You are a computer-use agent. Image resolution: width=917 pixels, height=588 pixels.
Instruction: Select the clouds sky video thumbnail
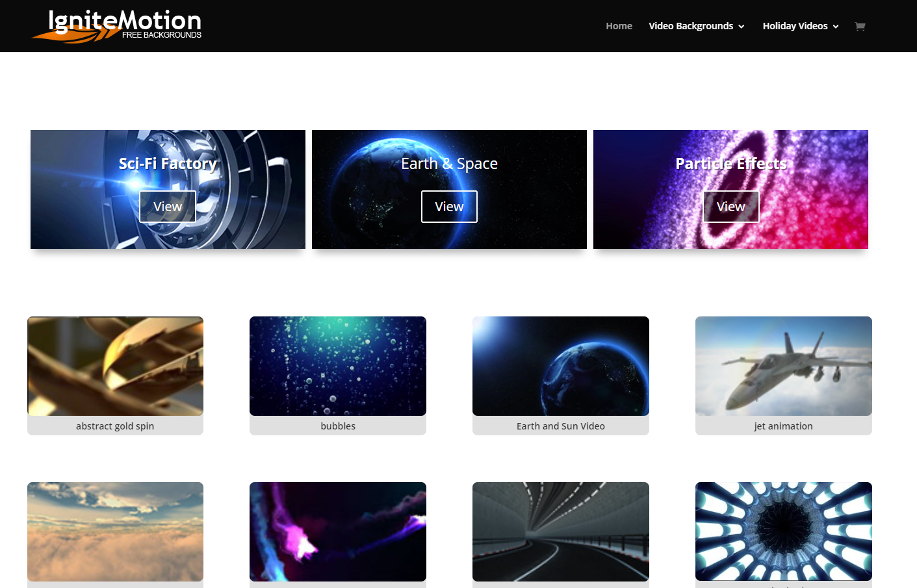(115, 531)
